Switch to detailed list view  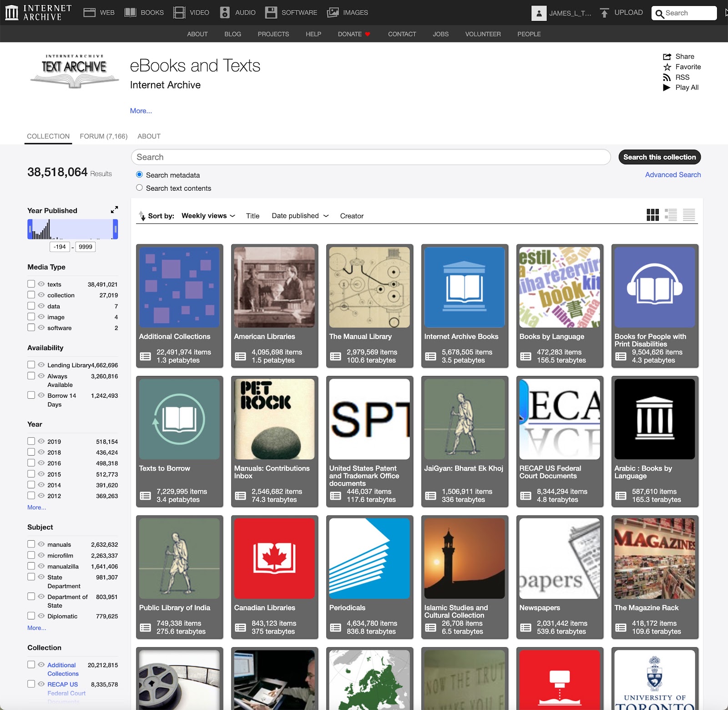coord(671,215)
